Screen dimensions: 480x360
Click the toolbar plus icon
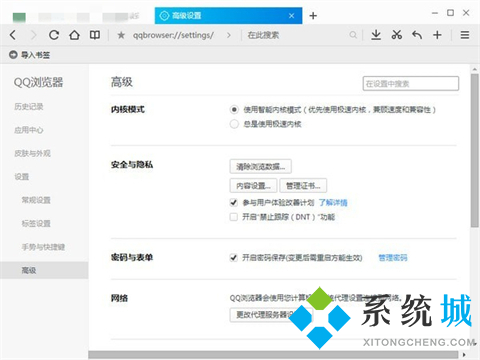pos(437,35)
